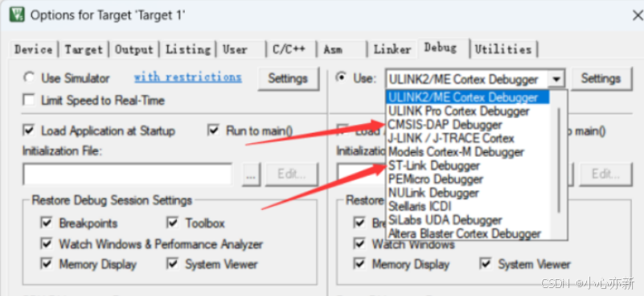Select the Use Simulator radio button
This screenshot has height=296, width=644.
(x=29, y=78)
